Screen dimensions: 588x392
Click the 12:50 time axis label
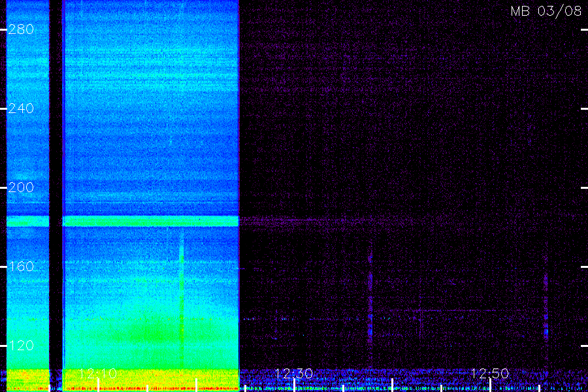(490, 374)
